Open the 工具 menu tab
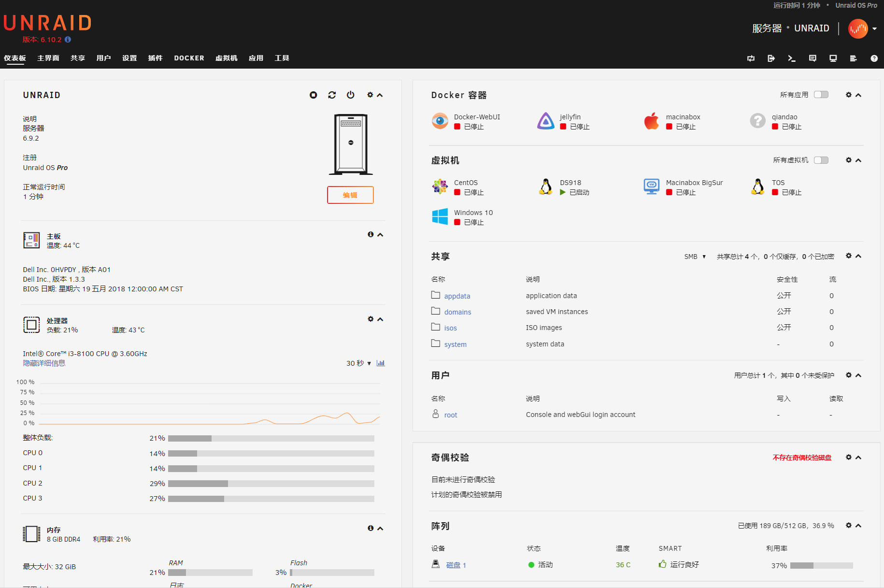 click(282, 58)
